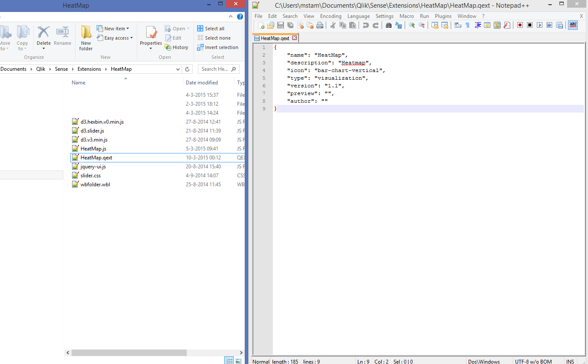Click the History button in ribbon

click(177, 47)
